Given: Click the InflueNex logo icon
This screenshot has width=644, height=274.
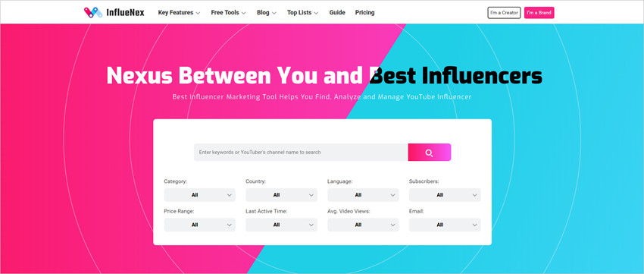Looking at the screenshot, I should pos(93,12).
